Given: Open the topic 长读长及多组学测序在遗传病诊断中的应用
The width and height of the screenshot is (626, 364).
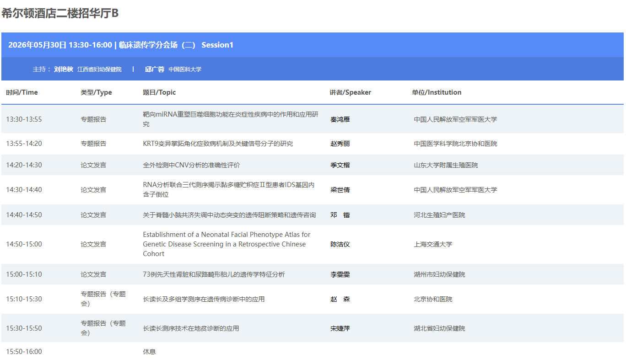Looking at the screenshot, I should point(204,299).
